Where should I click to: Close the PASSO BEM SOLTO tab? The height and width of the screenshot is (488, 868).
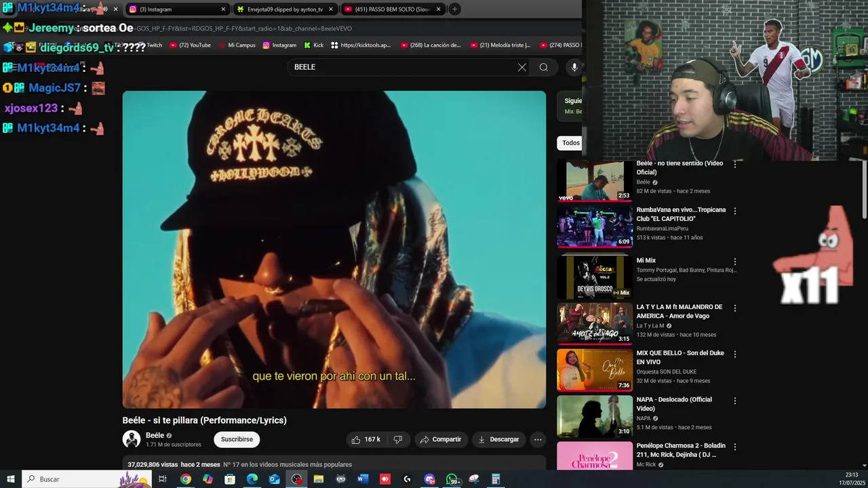[439, 9]
